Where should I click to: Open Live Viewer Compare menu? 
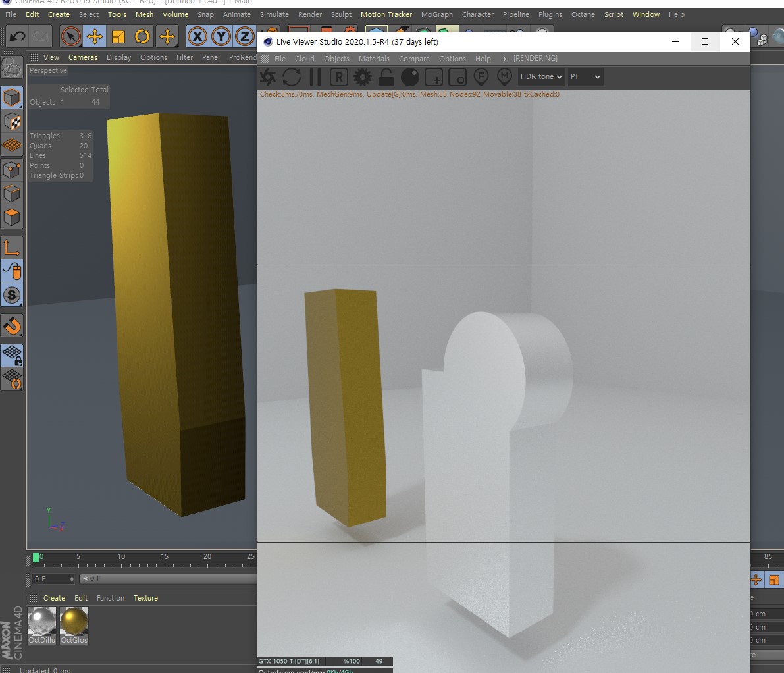(414, 59)
